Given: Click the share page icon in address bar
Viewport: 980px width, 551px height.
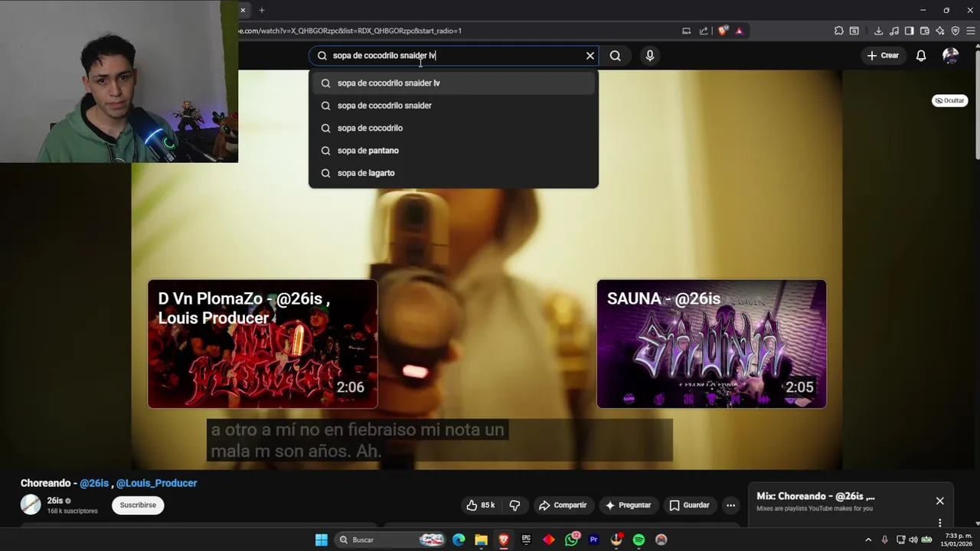Looking at the screenshot, I should (x=704, y=31).
